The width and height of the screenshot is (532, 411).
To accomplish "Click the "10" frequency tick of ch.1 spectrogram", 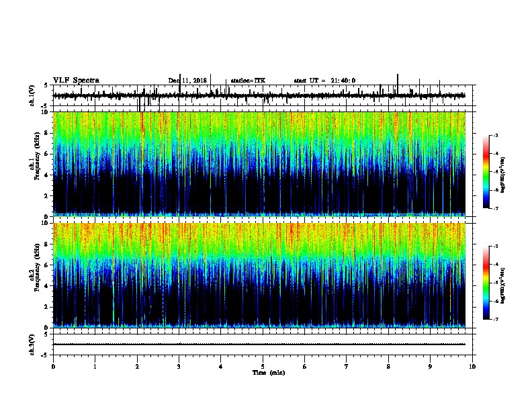I will tap(45, 112).
